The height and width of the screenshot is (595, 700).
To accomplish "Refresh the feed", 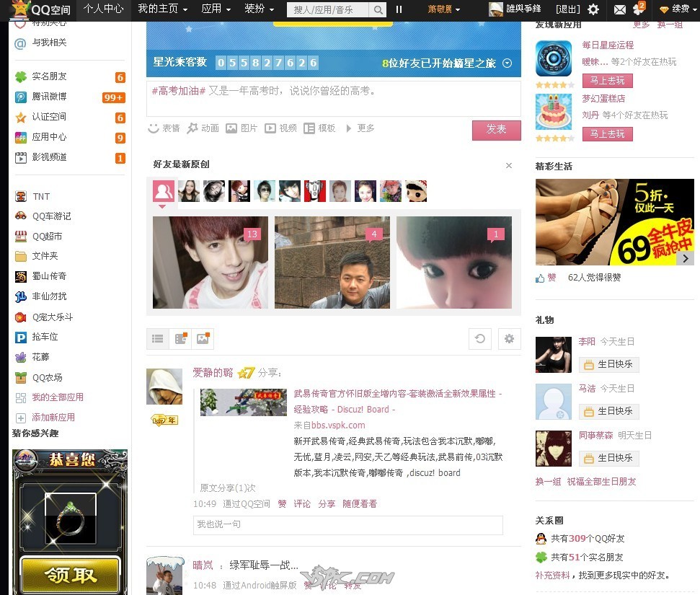I will 480,338.
